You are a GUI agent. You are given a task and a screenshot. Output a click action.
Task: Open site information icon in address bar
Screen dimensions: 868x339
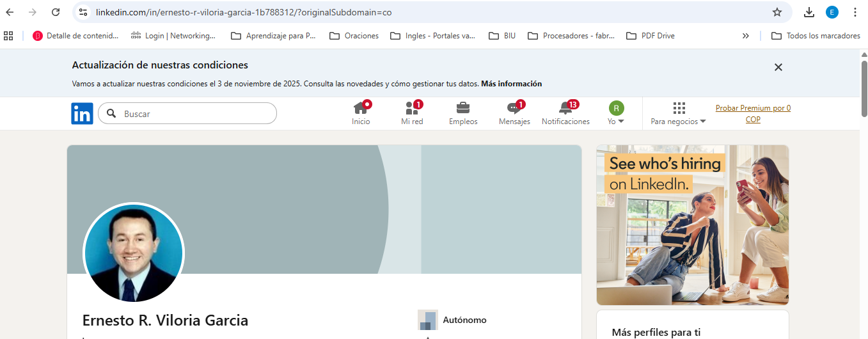[x=83, y=12]
